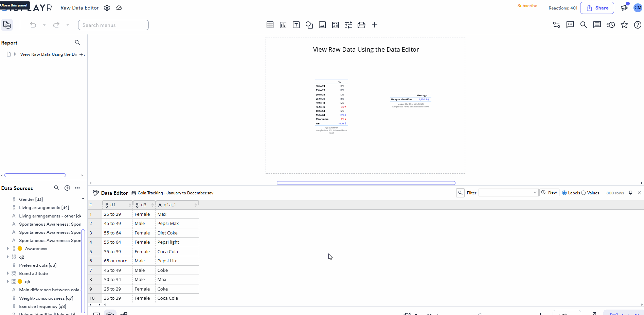This screenshot has height=315, width=644.
Task: Click the Subscribe link
Action: point(527,6)
